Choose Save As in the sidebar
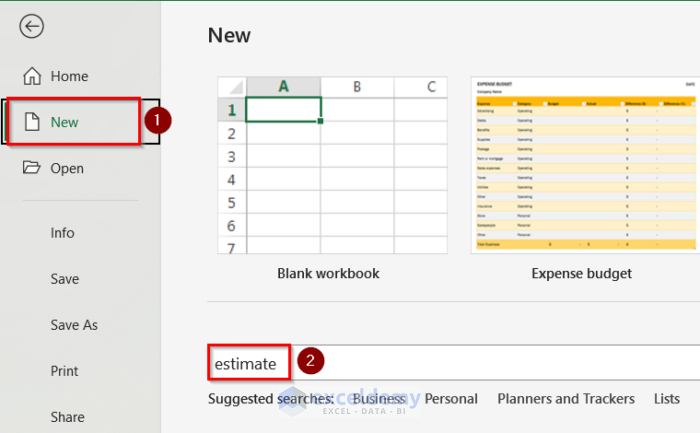The height and width of the screenshot is (433, 700). 74,325
